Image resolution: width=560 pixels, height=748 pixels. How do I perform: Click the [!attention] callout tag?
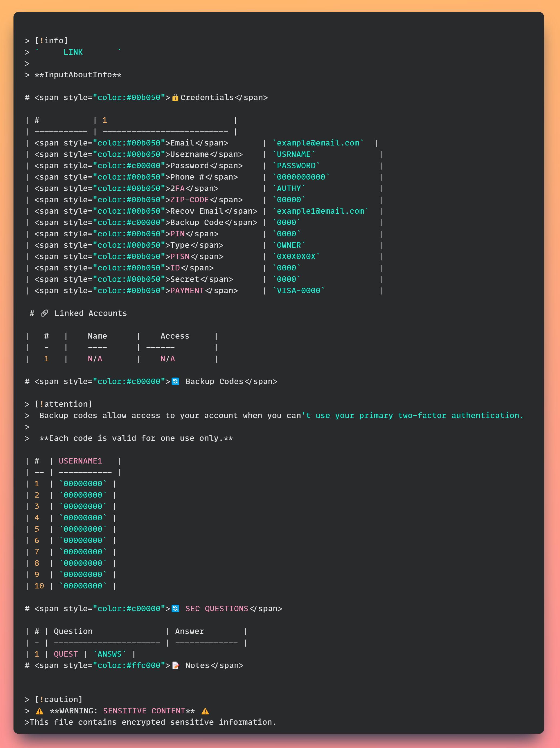(x=63, y=404)
